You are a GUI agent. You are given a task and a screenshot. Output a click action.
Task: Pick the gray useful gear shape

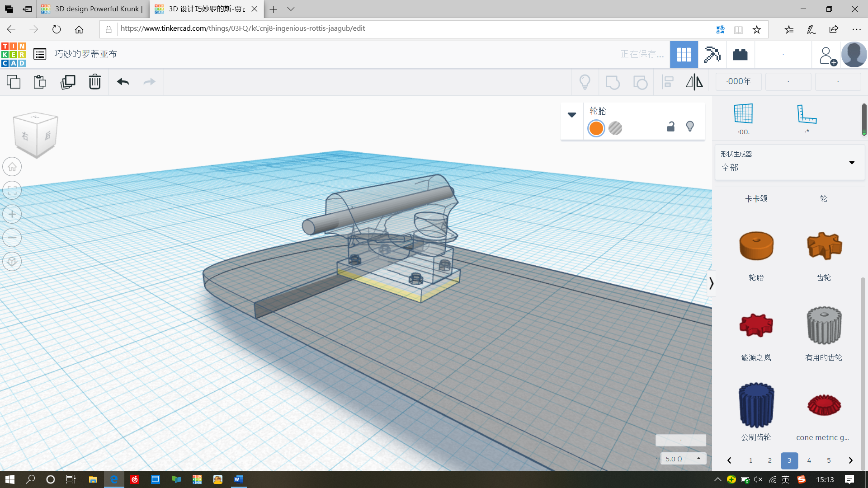[824, 325]
